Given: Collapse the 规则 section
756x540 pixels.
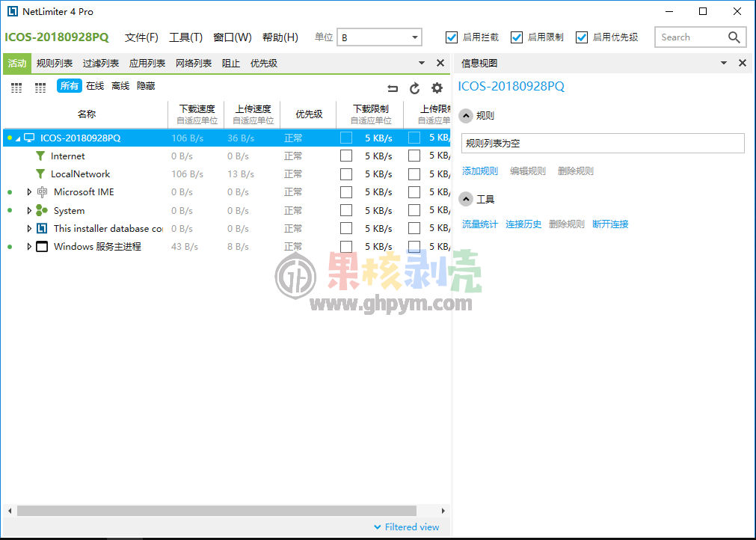Looking at the screenshot, I should click(x=466, y=116).
